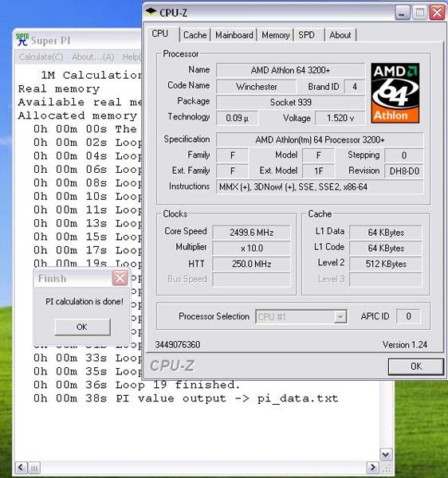Viewport: 448px width, 478px height.
Task: Click the '1M Calculation' header line in Super PI
Action: [x=92, y=75]
